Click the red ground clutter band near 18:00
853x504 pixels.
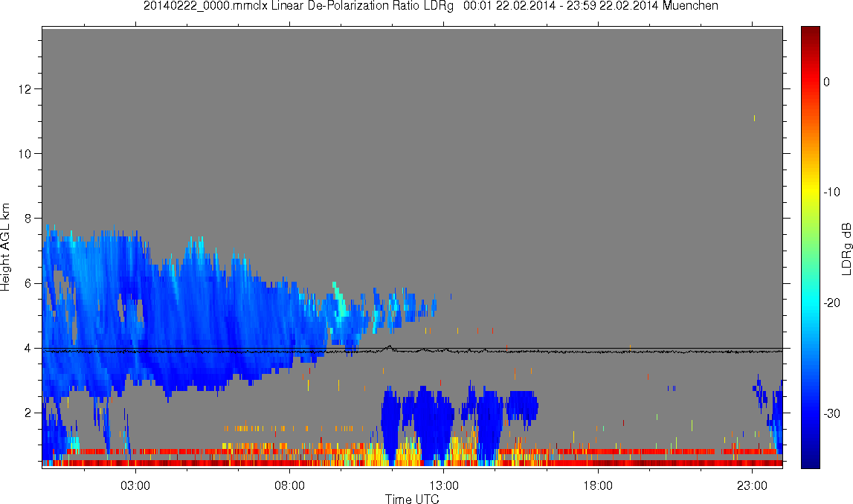pyautogui.click(x=599, y=463)
